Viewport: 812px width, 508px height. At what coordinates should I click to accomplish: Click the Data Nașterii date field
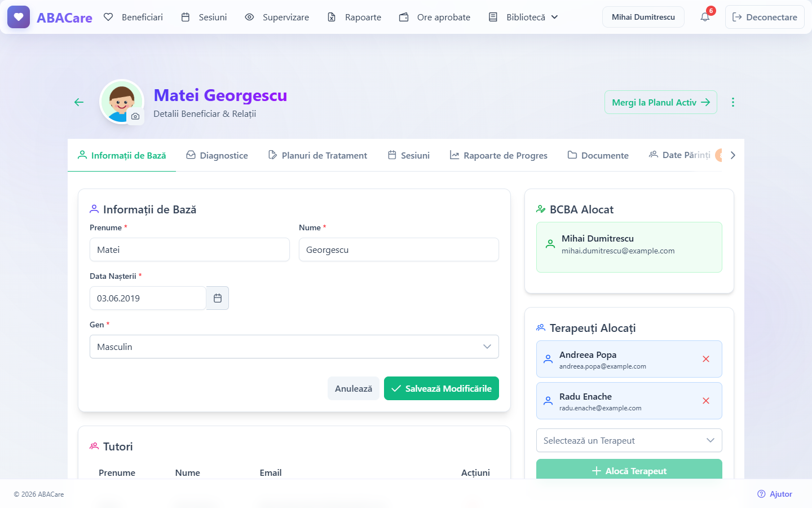[x=148, y=298]
